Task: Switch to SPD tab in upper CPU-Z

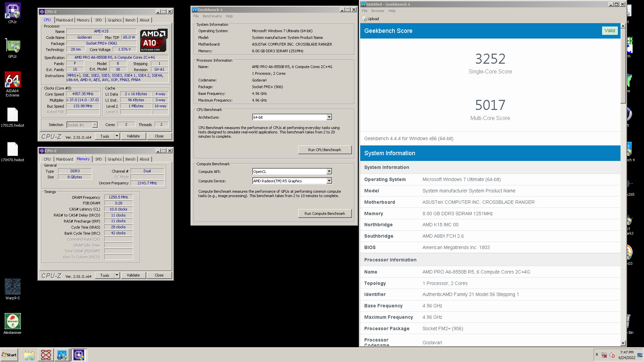Action: pos(98,20)
